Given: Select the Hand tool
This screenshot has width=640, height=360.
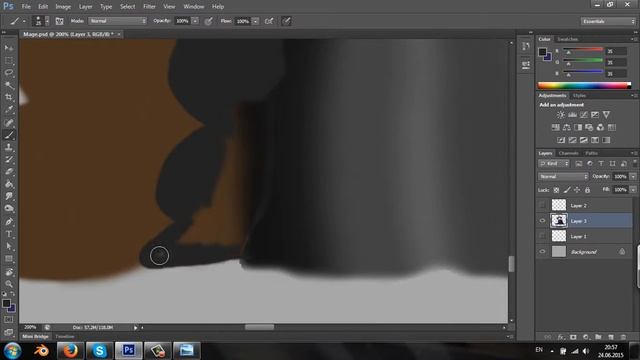Looking at the screenshot, I should [x=9, y=271].
